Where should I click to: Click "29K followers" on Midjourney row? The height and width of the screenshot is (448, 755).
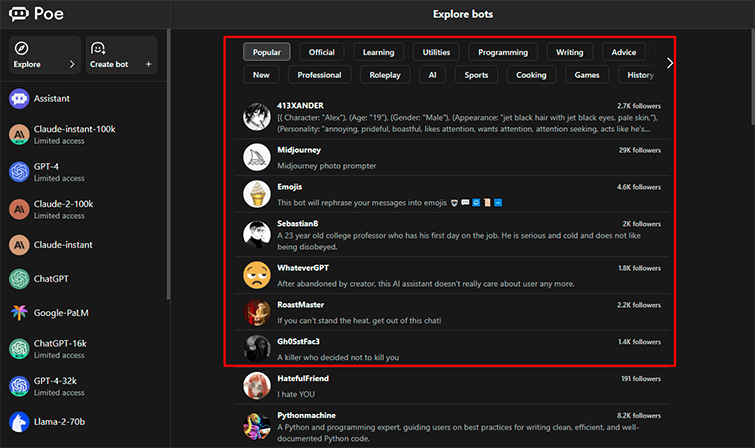pyautogui.click(x=640, y=150)
